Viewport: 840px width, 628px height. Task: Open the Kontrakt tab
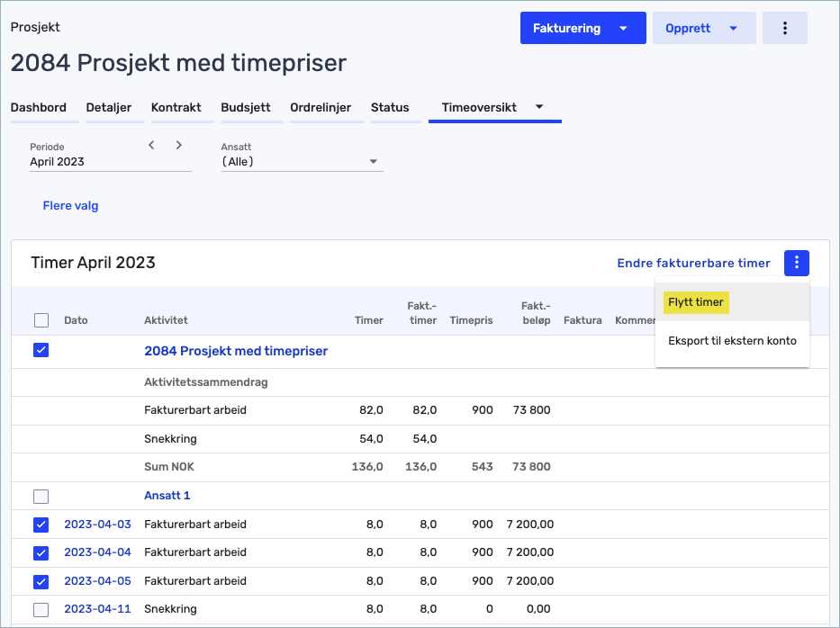[x=176, y=108]
